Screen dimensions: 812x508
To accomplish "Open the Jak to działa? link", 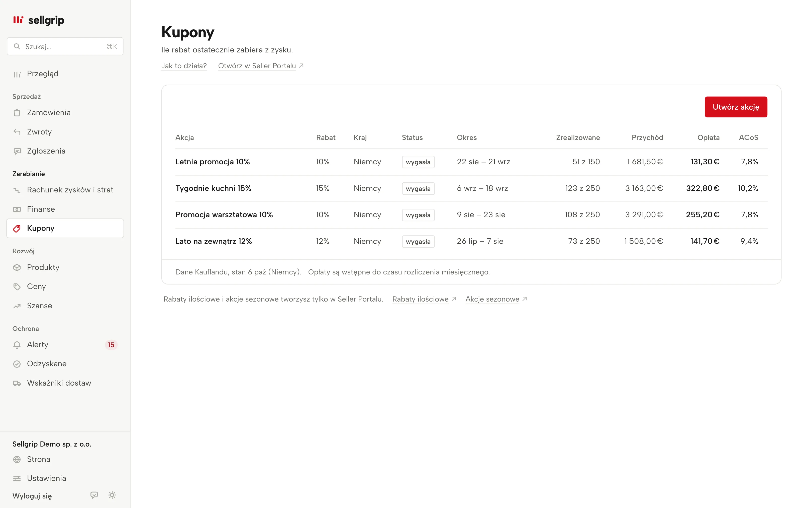I will point(184,66).
